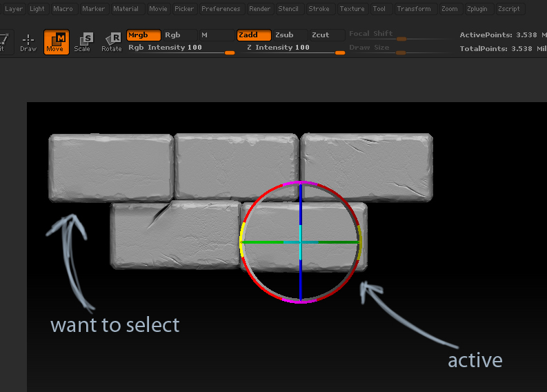Toggle the Zadd mode button
The image size is (547, 392).
pyautogui.click(x=254, y=35)
